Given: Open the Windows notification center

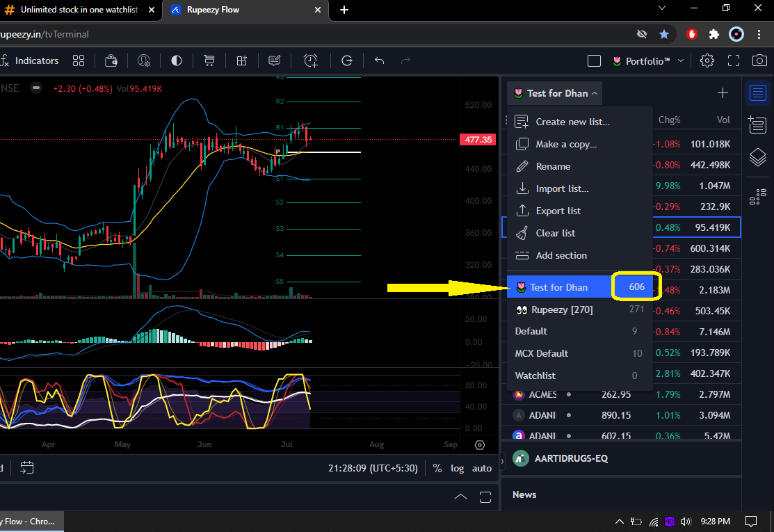Looking at the screenshot, I should [751, 521].
